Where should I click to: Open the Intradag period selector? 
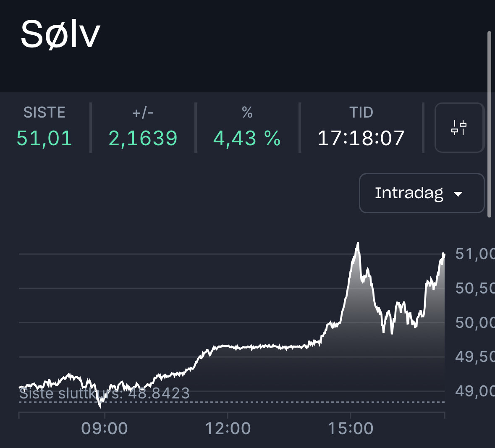[422, 193]
